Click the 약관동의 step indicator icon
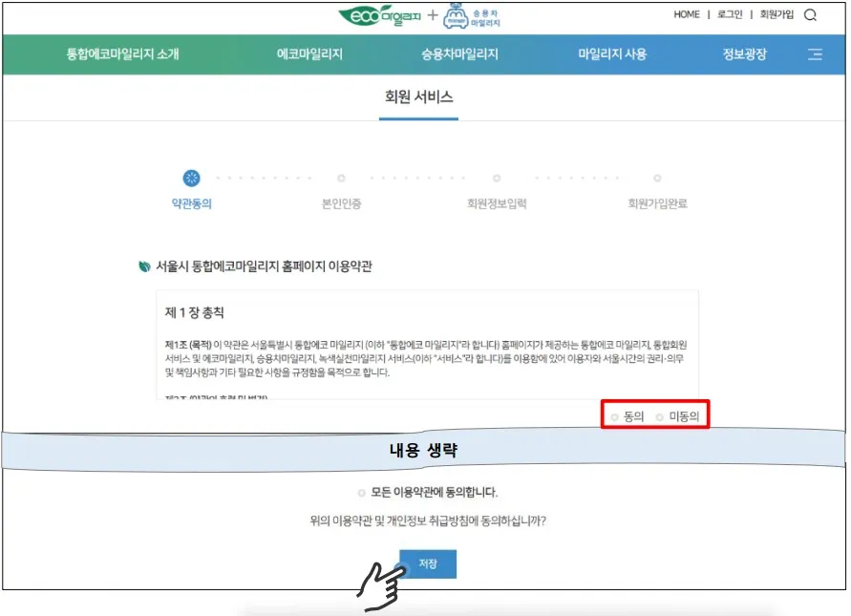 (191, 179)
